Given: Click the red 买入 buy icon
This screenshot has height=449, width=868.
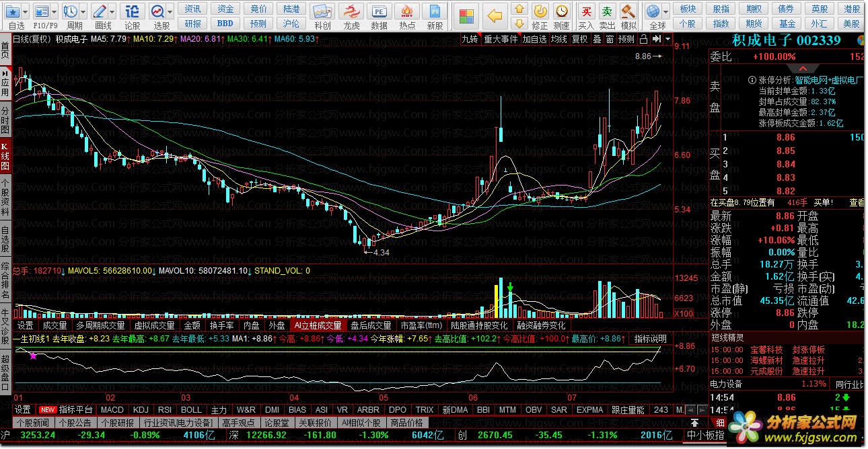Looking at the screenshot, I should [x=587, y=12].
